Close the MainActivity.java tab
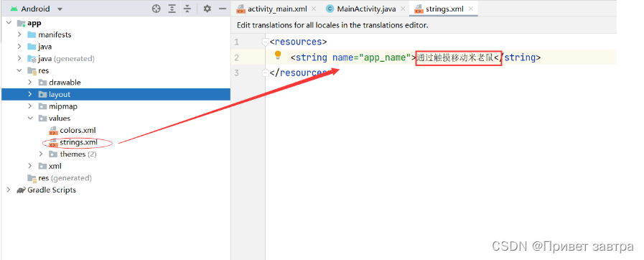The height and width of the screenshot is (260, 644). tap(403, 9)
